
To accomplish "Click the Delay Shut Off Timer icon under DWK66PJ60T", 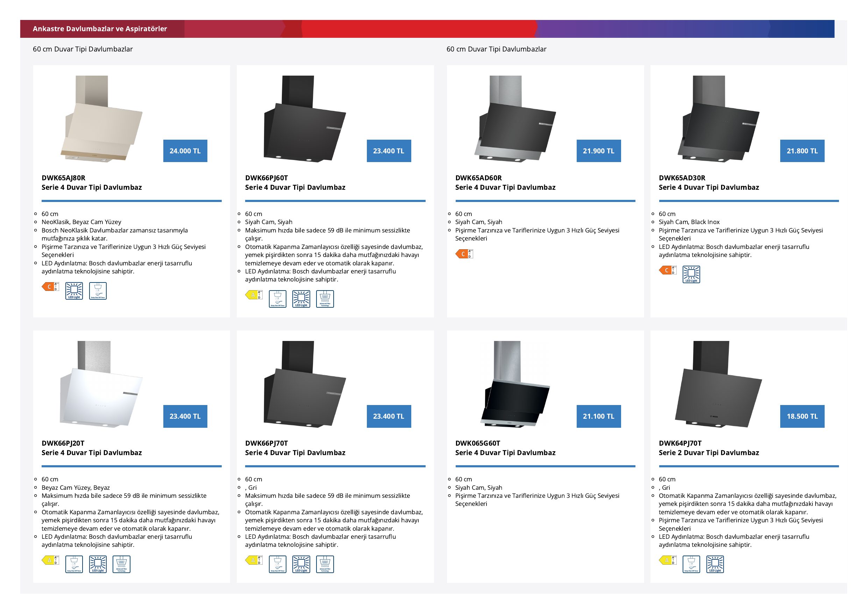I will [277, 299].
